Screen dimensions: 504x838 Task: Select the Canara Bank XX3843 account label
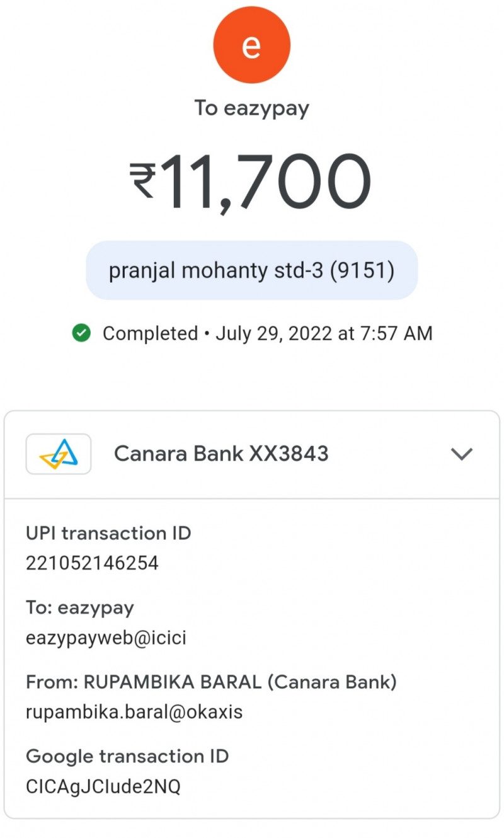pos(221,454)
